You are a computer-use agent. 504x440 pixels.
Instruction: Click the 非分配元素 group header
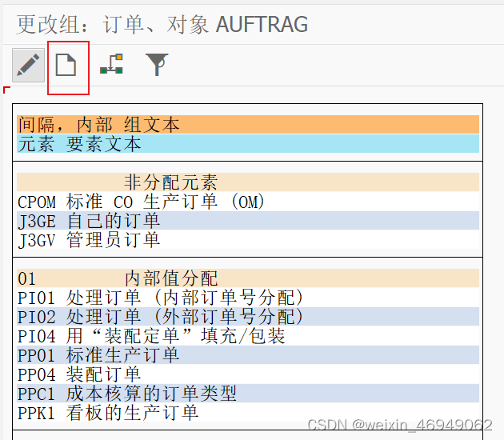pos(248,182)
